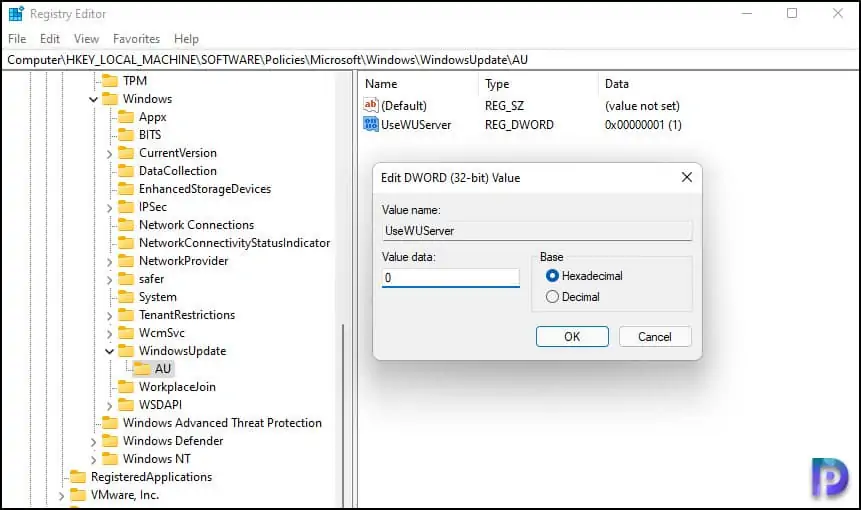
Task: Click the safer folder icon
Action: (126, 279)
